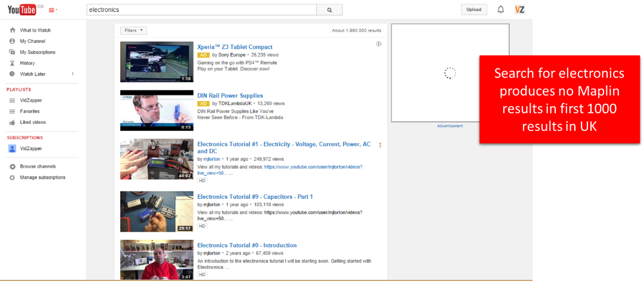This screenshot has width=644, height=281.
Task: Visit the TDKLambdaUK channel link
Action: pos(235,104)
